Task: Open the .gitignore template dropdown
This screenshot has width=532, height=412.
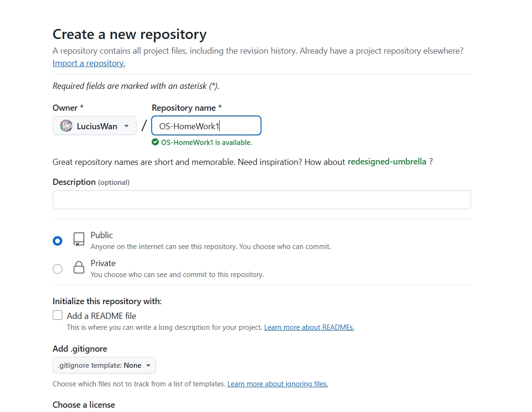Action: point(104,365)
